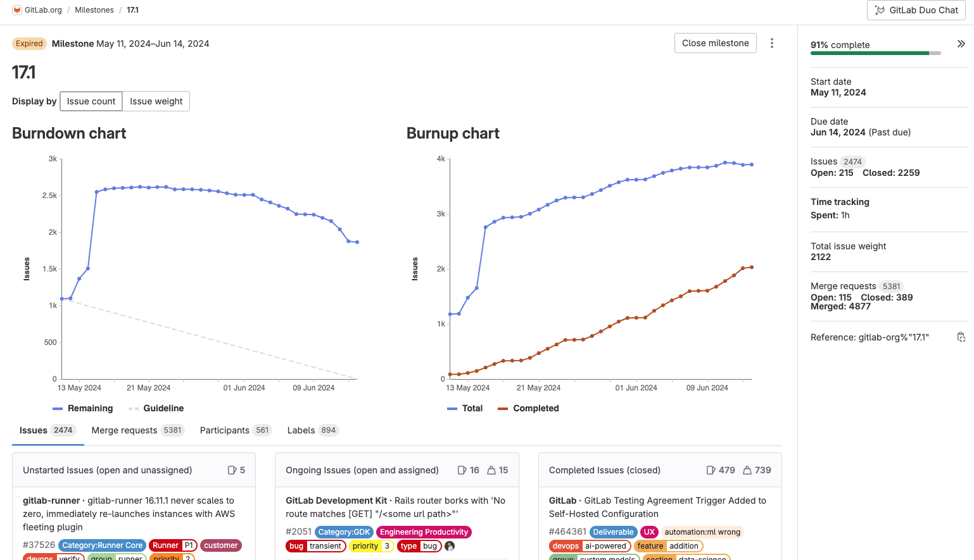Collapse the right sidebar with chevrons icon
The width and height of the screenshot is (974, 560).
click(x=961, y=44)
